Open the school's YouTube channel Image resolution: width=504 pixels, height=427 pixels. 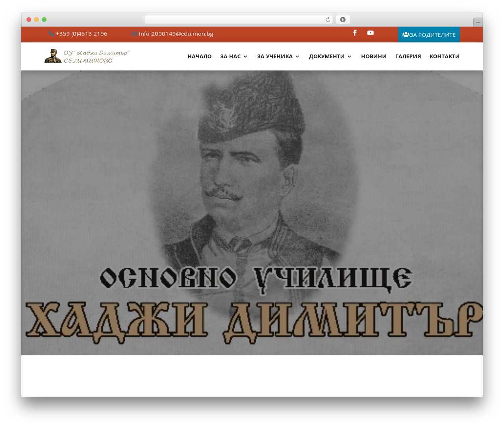pos(371,33)
